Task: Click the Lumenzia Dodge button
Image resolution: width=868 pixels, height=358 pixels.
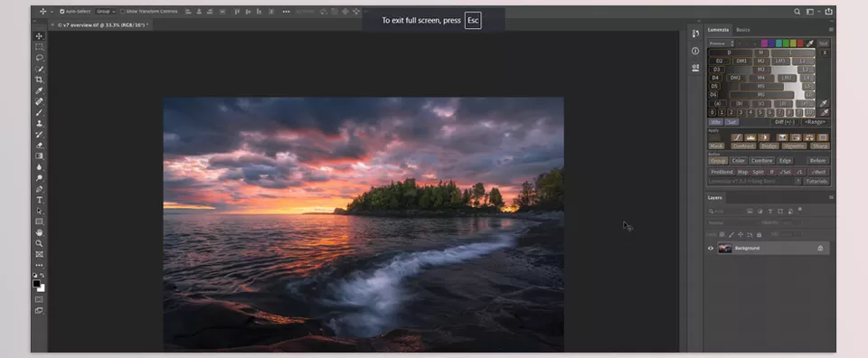Action: tap(769, 146)
